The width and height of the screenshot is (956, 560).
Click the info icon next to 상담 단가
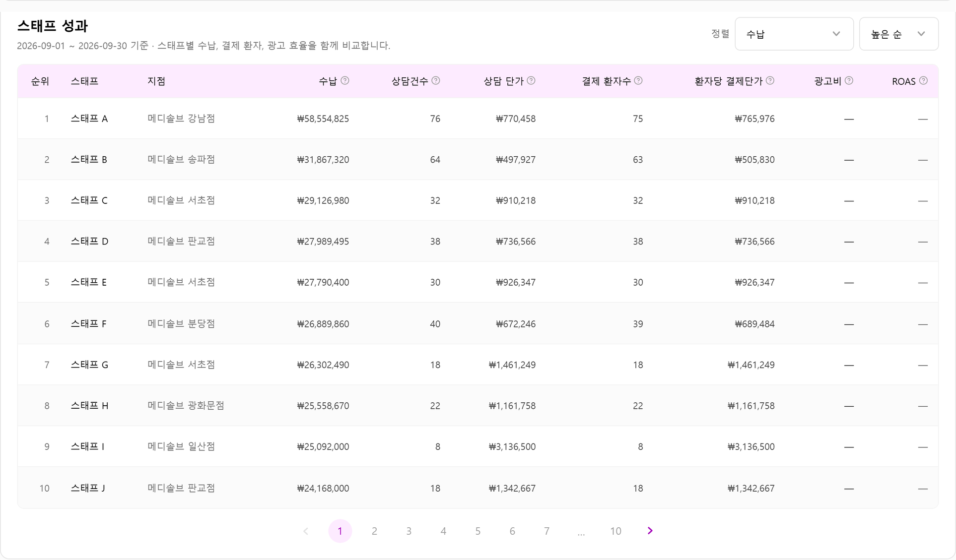pyautogui.click(x=531, y=81)
